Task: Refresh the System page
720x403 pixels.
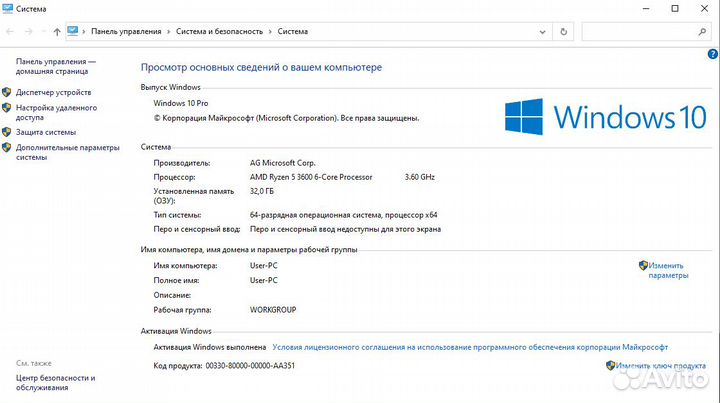Action: pos(563,32)
